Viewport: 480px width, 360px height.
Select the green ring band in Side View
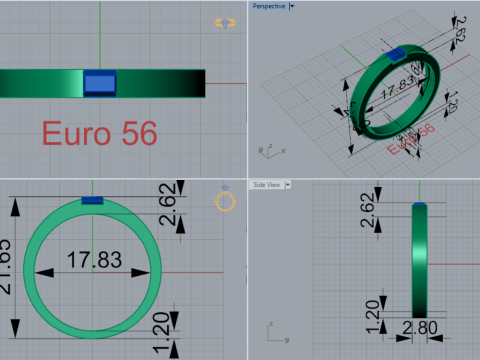420,261
